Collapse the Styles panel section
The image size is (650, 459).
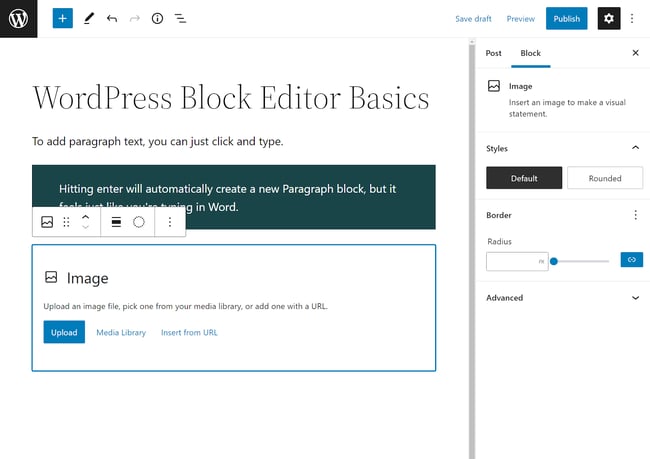(635, 148)
